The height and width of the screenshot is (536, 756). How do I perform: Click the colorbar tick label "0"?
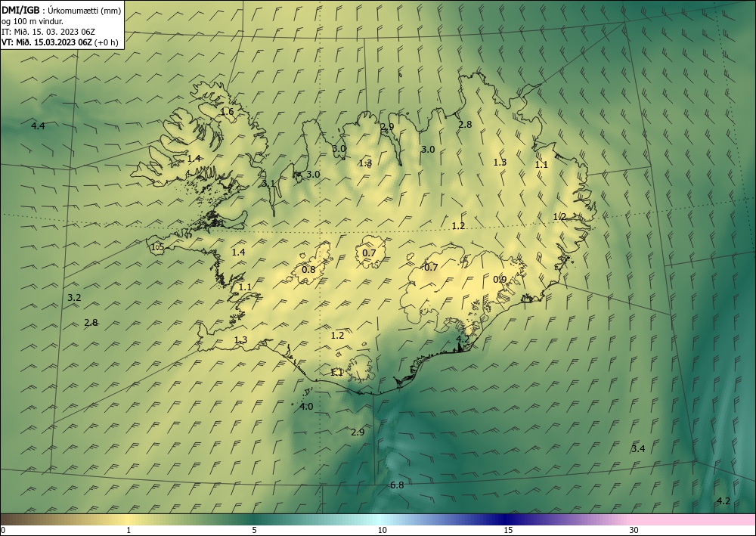coord(3,531)
